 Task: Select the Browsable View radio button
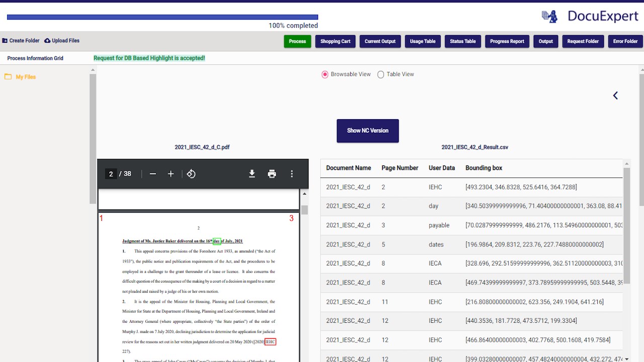point(325,74)
